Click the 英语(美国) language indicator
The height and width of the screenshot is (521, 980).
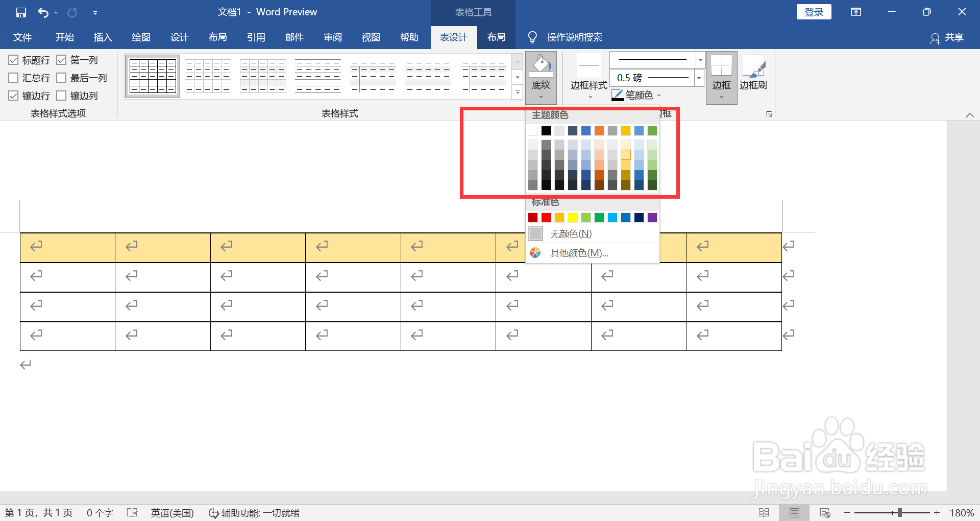click(172, 513)
